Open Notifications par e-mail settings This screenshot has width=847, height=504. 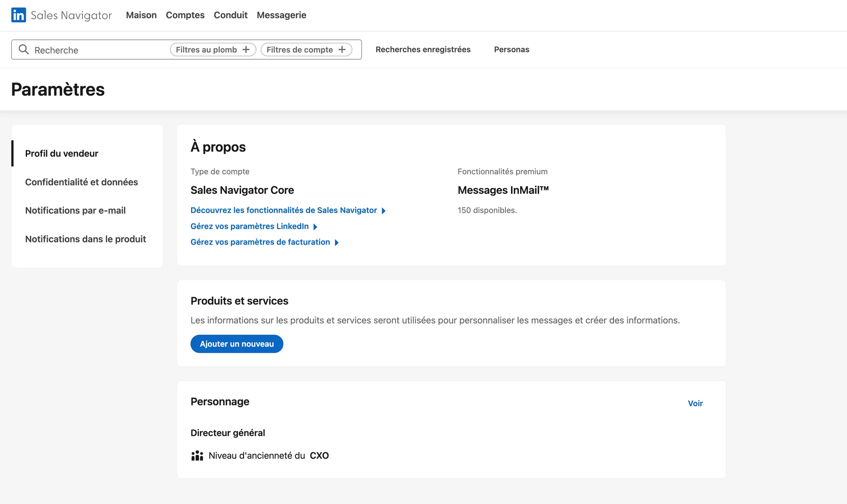click(75, 210)
